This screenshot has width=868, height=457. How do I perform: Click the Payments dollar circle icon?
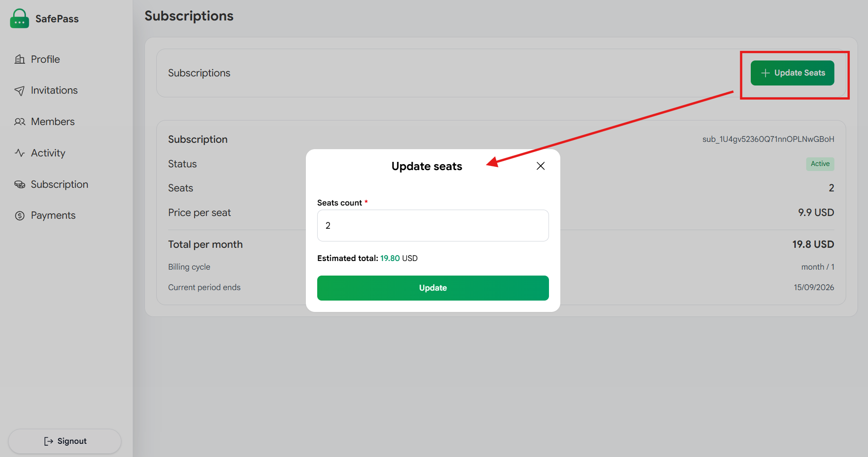tap(20, 216)
